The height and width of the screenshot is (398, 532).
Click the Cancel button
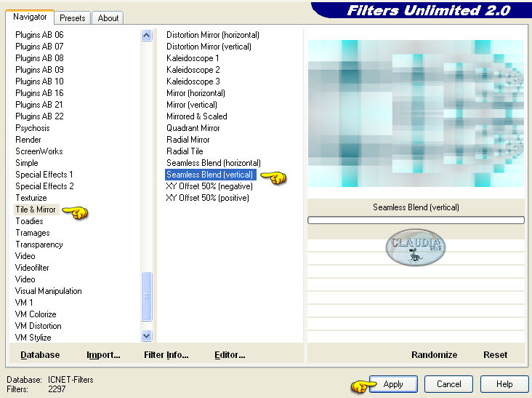[448, 384]
